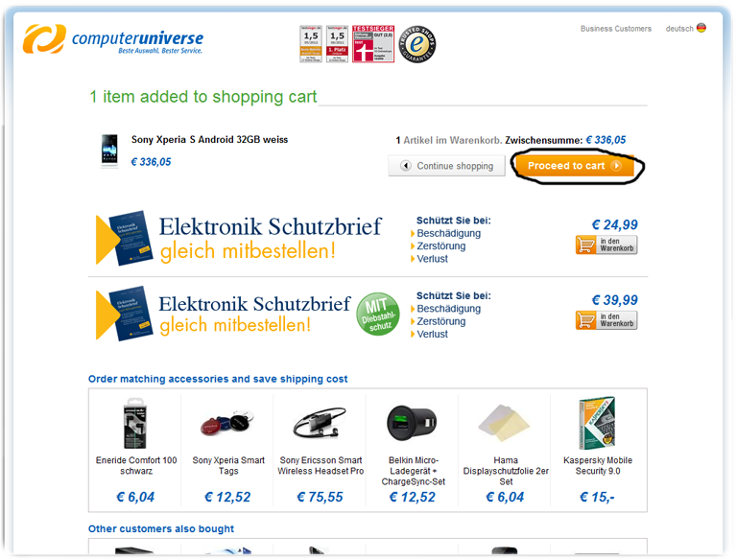Add the € 24,99 Schutzbrief to the Warenkorb
This screenshot has height=560, width=737.
tap(606, 245)
